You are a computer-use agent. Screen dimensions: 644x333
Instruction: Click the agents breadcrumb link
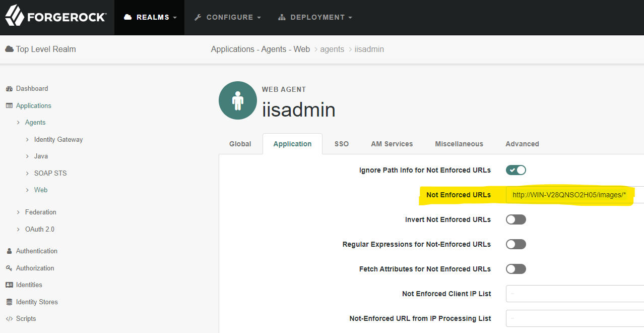(332, 49)
